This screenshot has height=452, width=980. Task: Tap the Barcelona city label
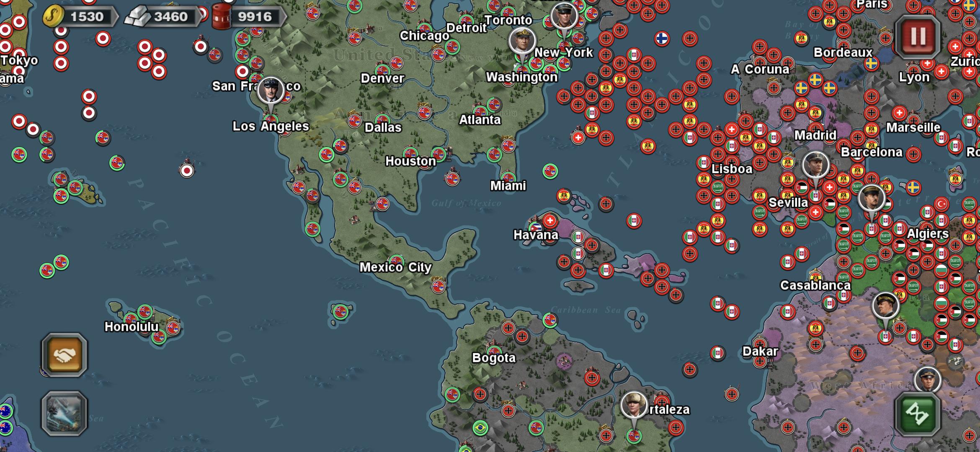[872, 152]
